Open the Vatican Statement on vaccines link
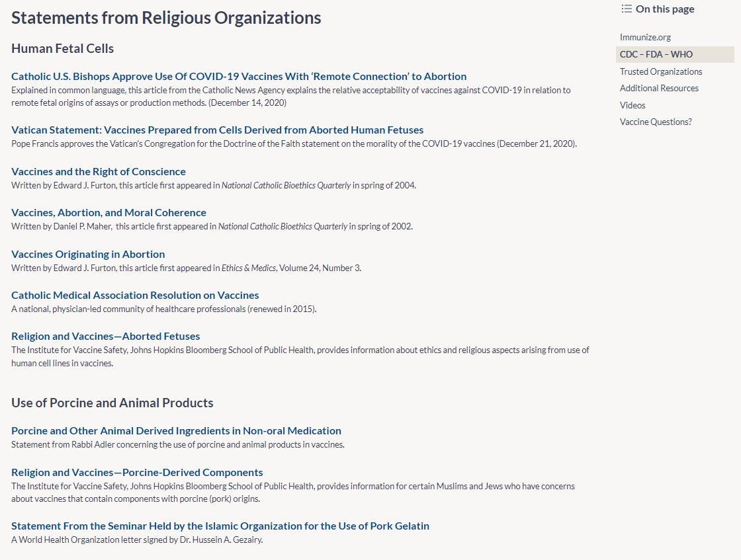Viewport: 741px width, 560px height. click(x=217, y=130)
